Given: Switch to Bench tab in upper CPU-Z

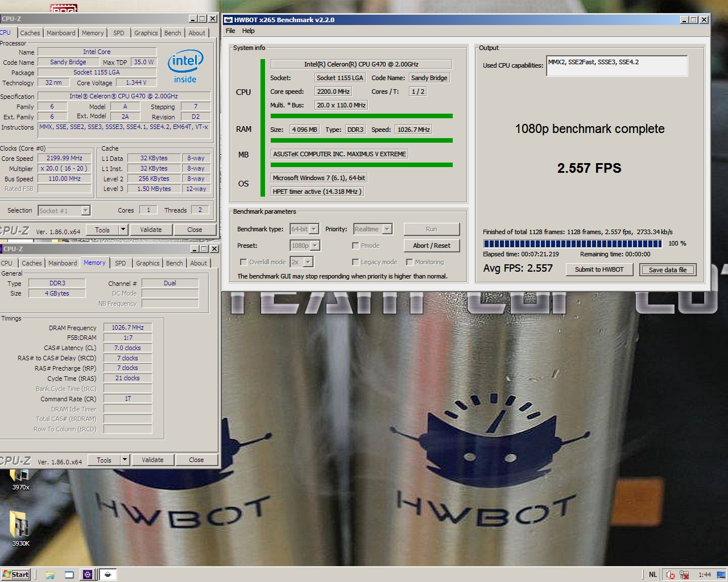Looking at the screenshot, I should pyautogui.click(x=173, y=33).
